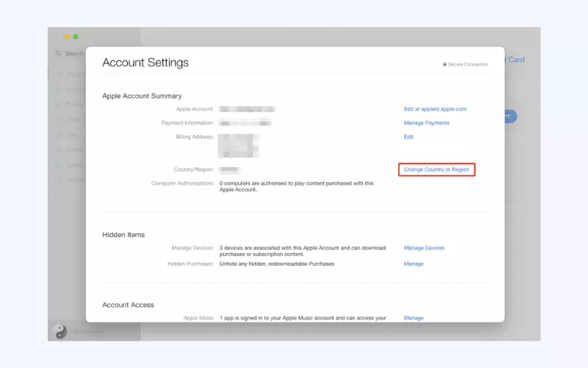
Task: Click 'Unhide any hidden, redownloadable Purchases' text
Action: coord(277,264)
